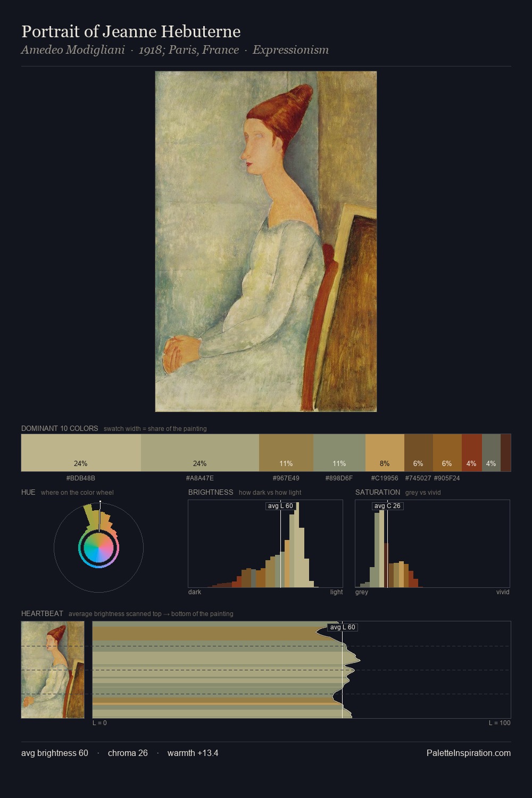Click the 'dark' axis label

pos(195,592)
